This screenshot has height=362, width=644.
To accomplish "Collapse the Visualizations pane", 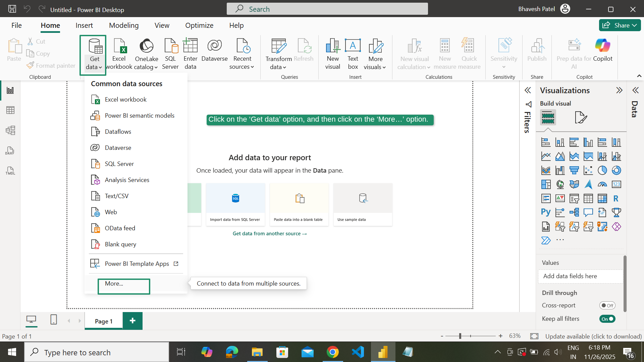I will pyautogui.click(x=619, y=90).
